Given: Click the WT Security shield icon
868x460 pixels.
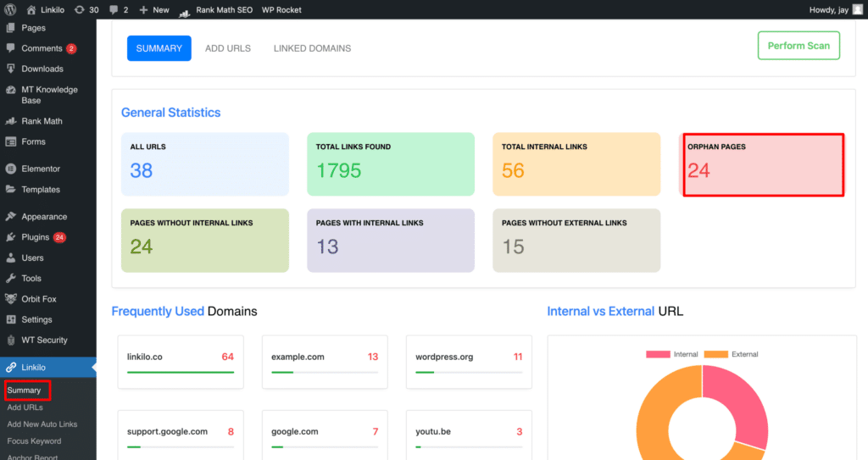Looking at the screenshot, I should (10, 340).
